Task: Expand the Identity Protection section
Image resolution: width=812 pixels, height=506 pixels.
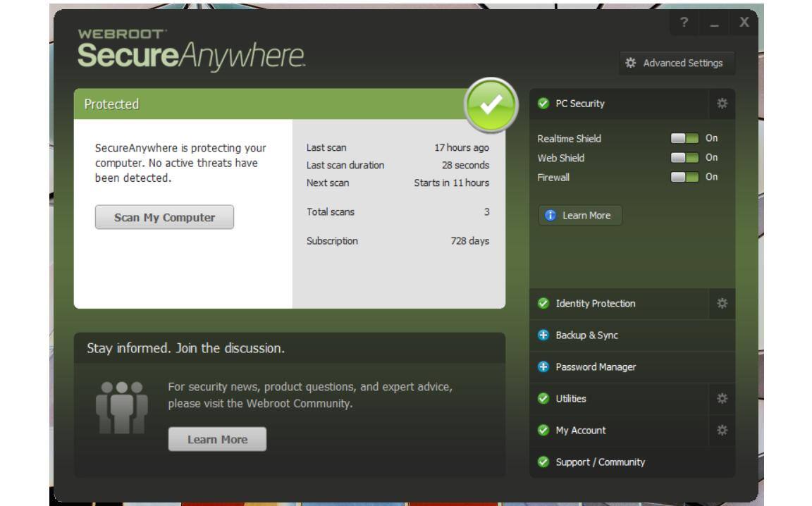Action: [596, 304]
